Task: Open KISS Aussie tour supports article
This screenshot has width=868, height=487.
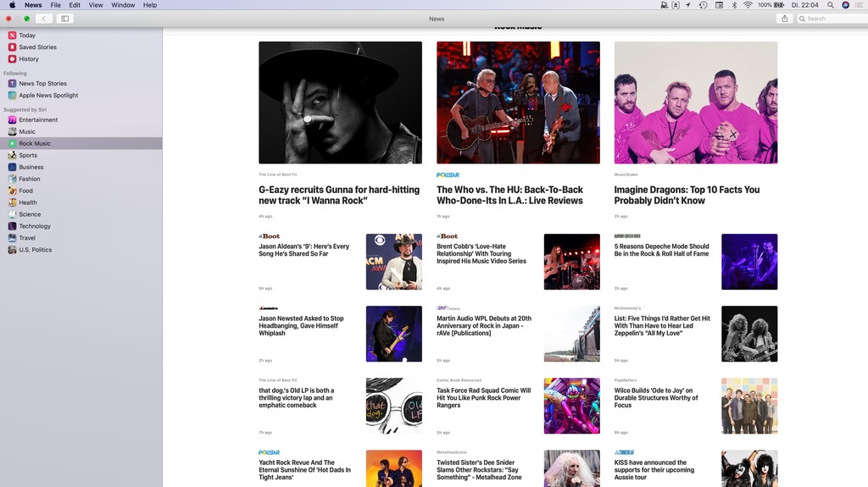Action: (654, 470)
